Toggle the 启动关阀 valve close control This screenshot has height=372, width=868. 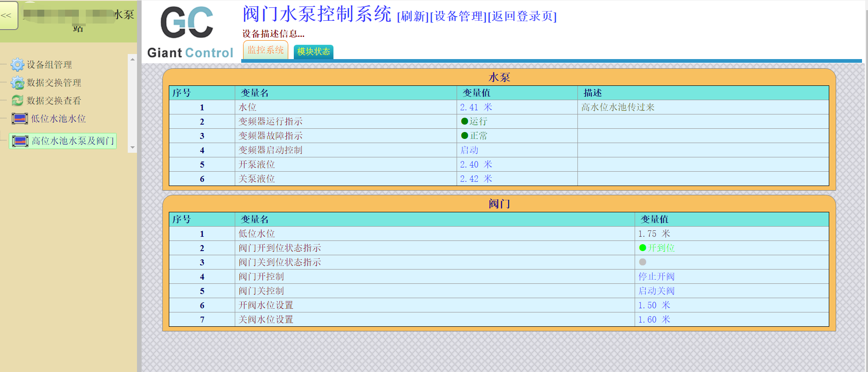tap(656, 291)
